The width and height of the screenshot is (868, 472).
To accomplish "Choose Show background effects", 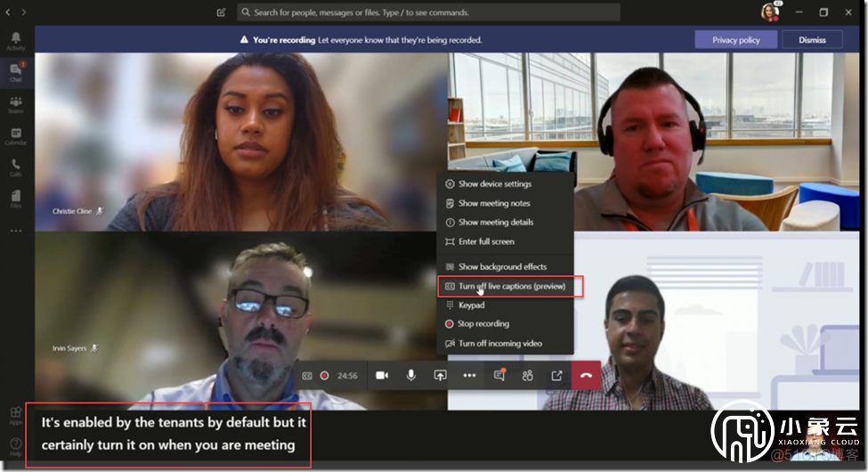I will (x=505, y=266).
